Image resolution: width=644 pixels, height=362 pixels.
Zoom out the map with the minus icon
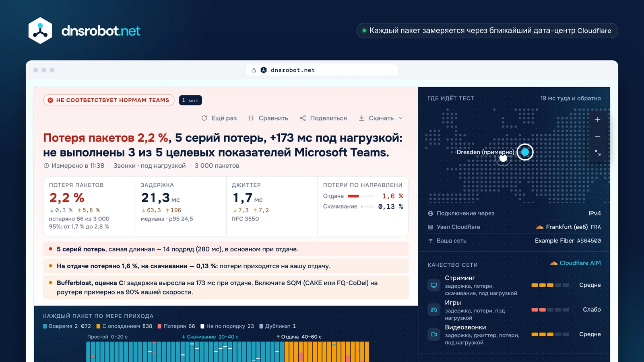point(598,136)
